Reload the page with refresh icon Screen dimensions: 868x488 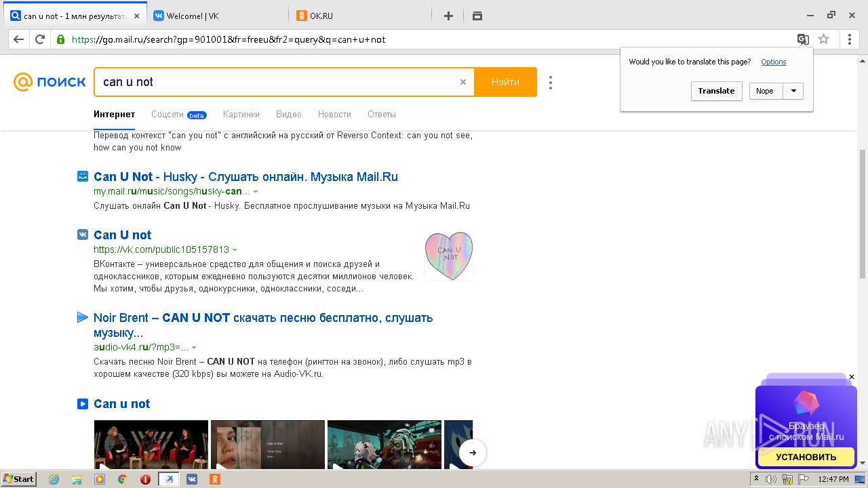click(40, 39)
